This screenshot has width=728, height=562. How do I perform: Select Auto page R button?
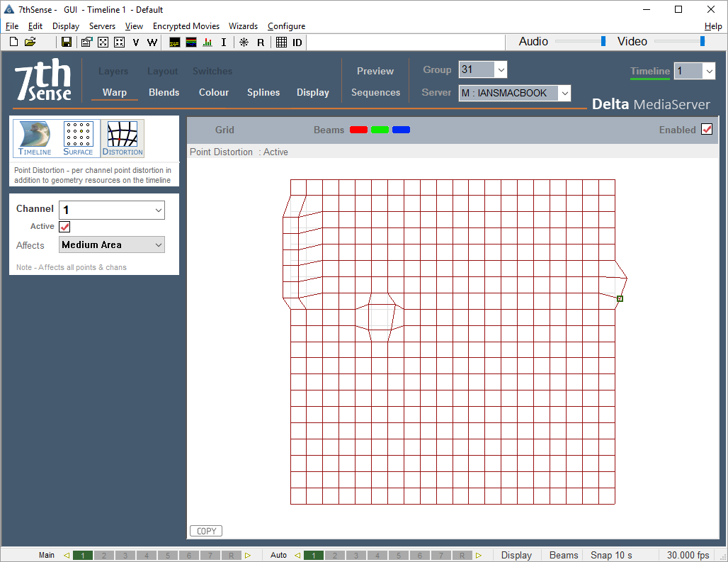[x=462, y=555]
